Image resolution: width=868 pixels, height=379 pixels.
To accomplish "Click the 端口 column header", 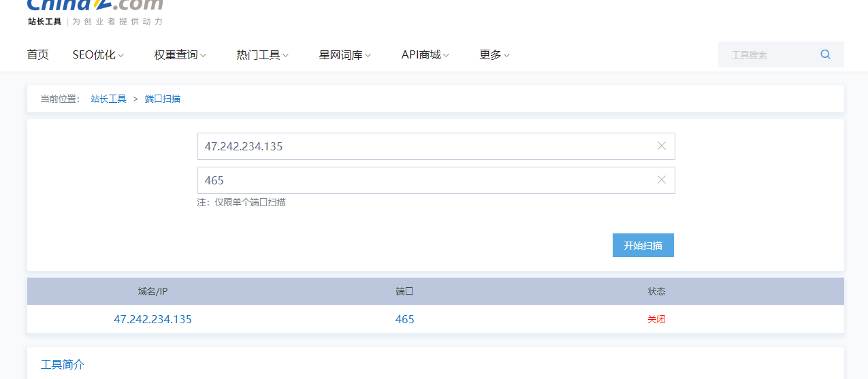I will (404, 291).
